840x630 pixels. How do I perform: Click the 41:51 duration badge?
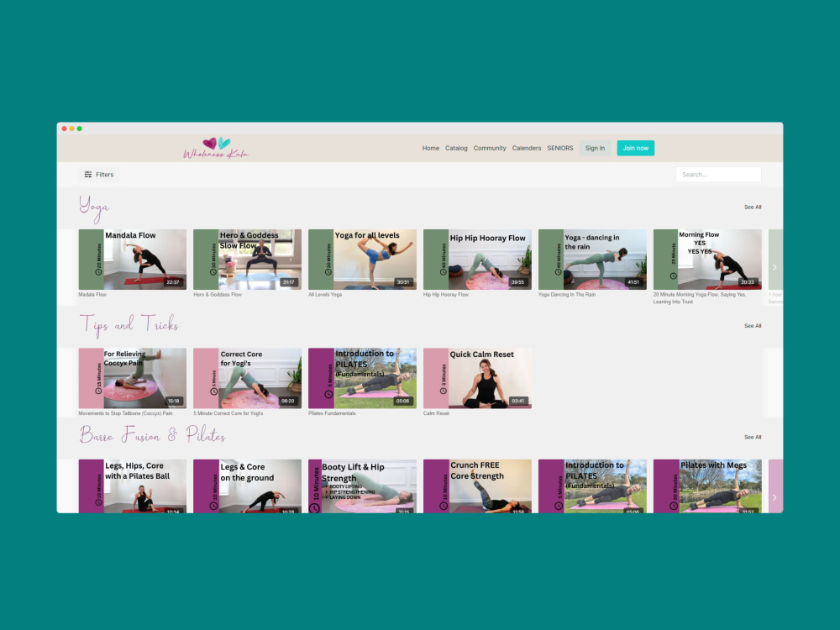633,282
